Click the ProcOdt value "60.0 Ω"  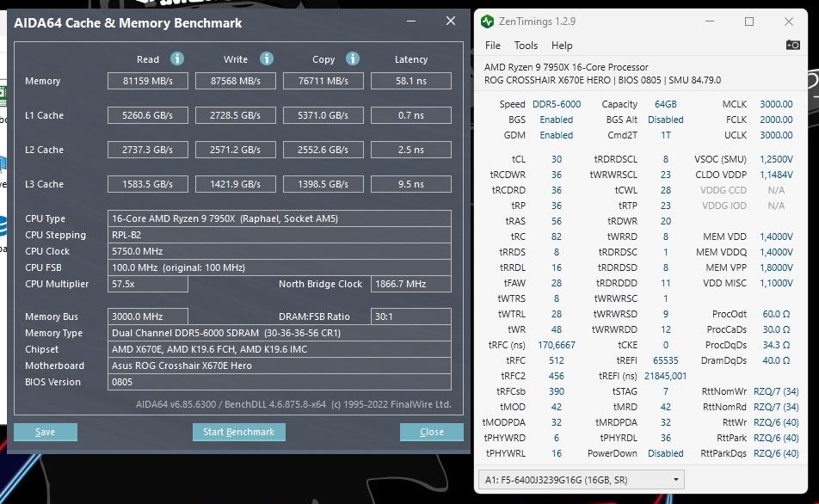coord(776,314)
